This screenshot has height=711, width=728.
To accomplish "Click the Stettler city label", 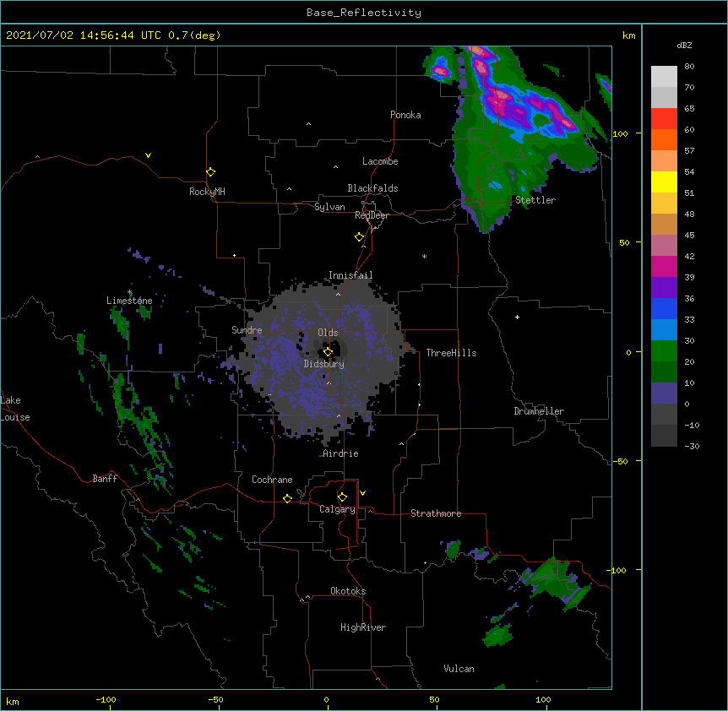I will click(535, 200).
